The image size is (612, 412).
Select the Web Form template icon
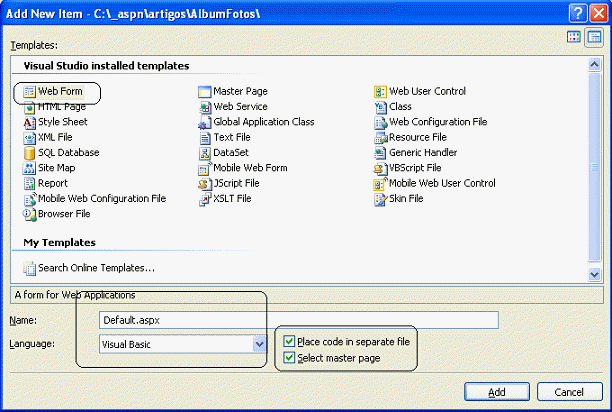pyautogui.click(x=29, y=92)
